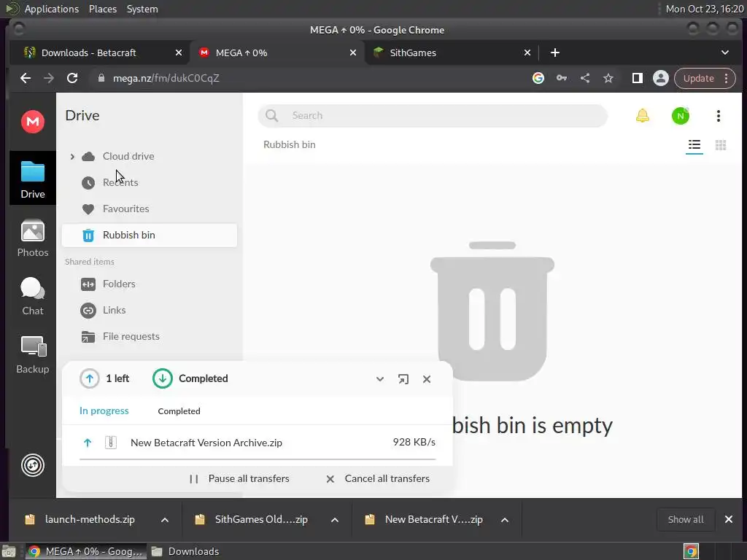The width and height of the screenshot is (747, 560).
Task: Go forward in Chrome
Action: pyautogui.click(x=49, y=78)
